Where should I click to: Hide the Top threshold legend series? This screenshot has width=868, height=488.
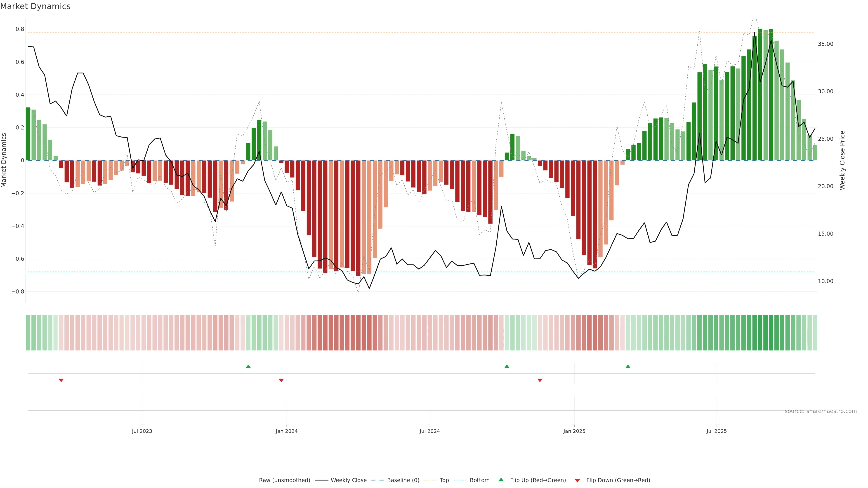click(x=444, y=480)
